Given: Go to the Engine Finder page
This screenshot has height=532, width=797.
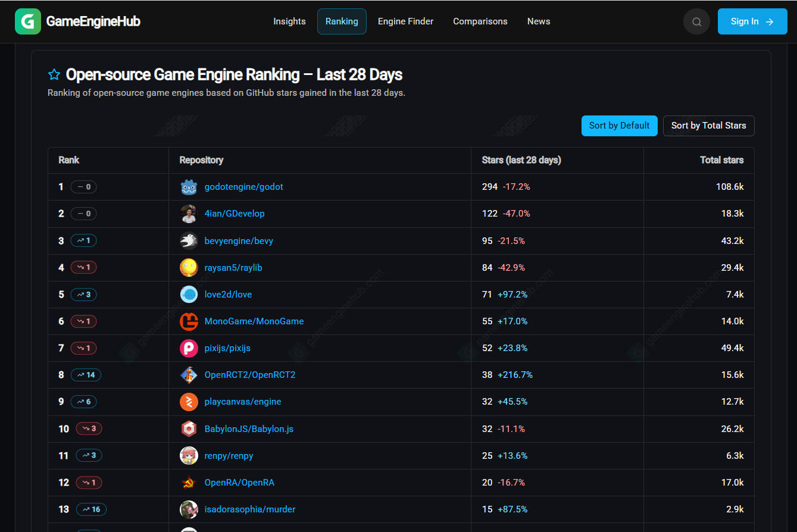Looking at the screenshot, I should [405, 21].
